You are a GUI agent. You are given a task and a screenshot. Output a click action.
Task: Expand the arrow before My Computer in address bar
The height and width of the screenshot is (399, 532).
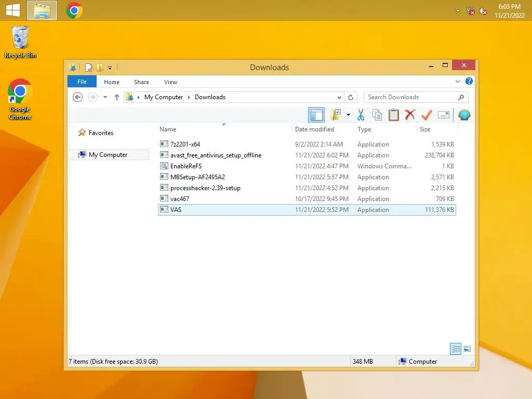(138, 97)
